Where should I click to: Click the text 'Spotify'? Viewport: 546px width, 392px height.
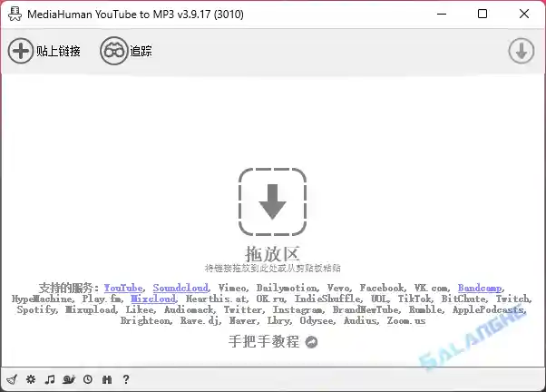coord(36,309)
